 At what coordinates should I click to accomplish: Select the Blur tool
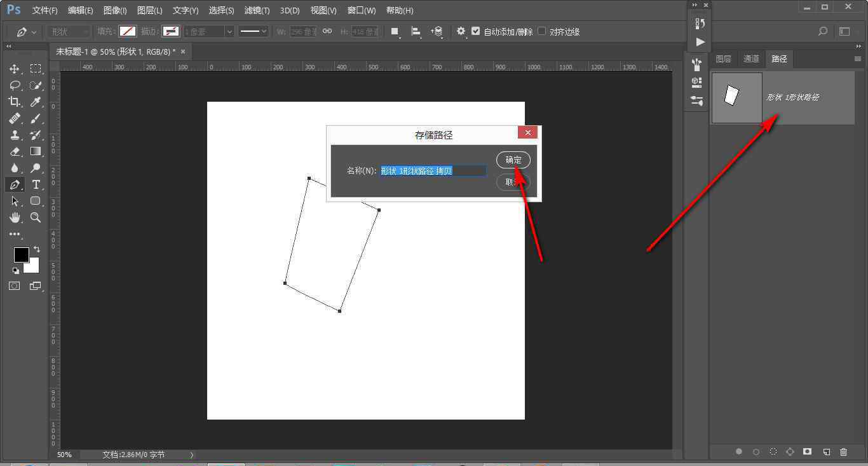pyautogui.click(x=15, y=168)
